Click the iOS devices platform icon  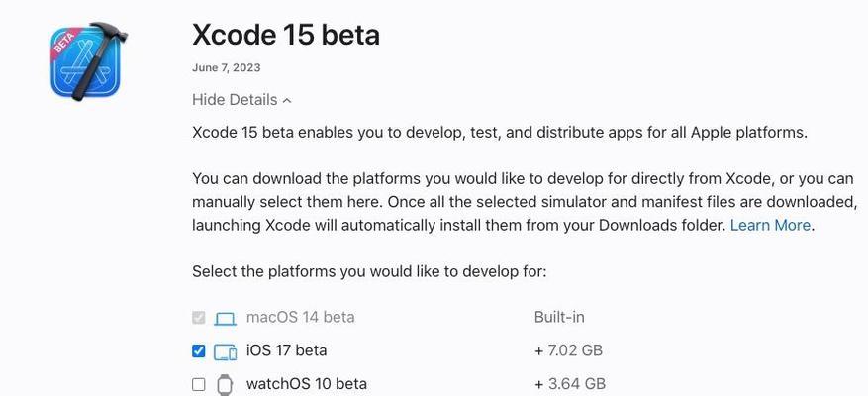226,351
